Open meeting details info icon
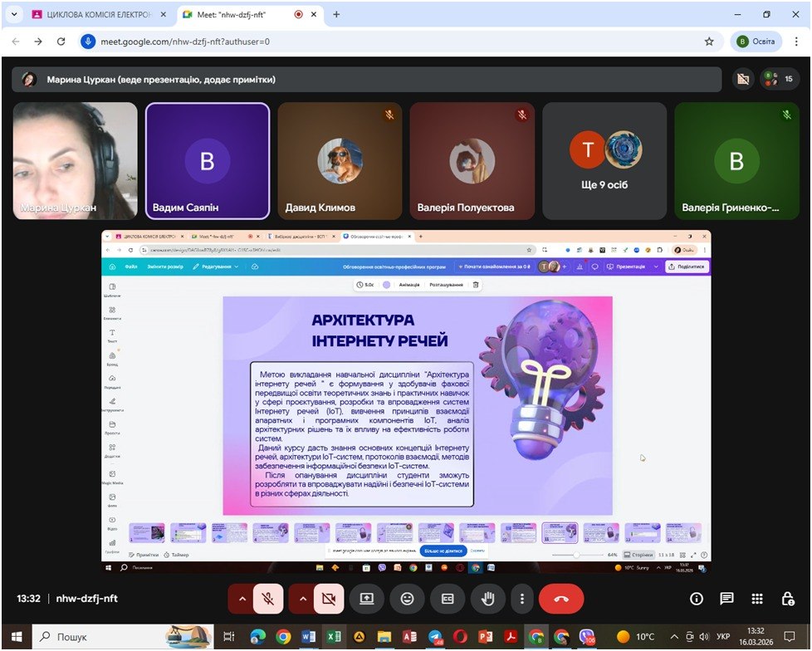812x651 pixels. tap(697, 599)
